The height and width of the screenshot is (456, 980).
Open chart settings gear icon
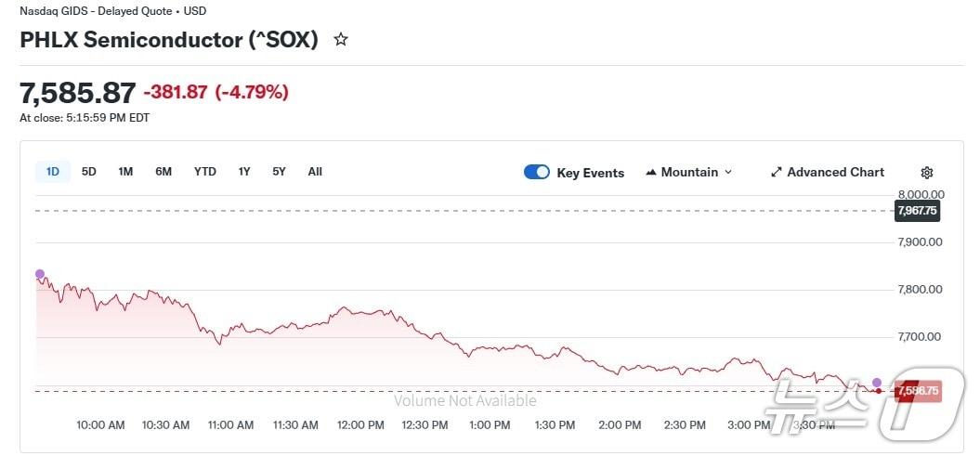pos(926,173)
